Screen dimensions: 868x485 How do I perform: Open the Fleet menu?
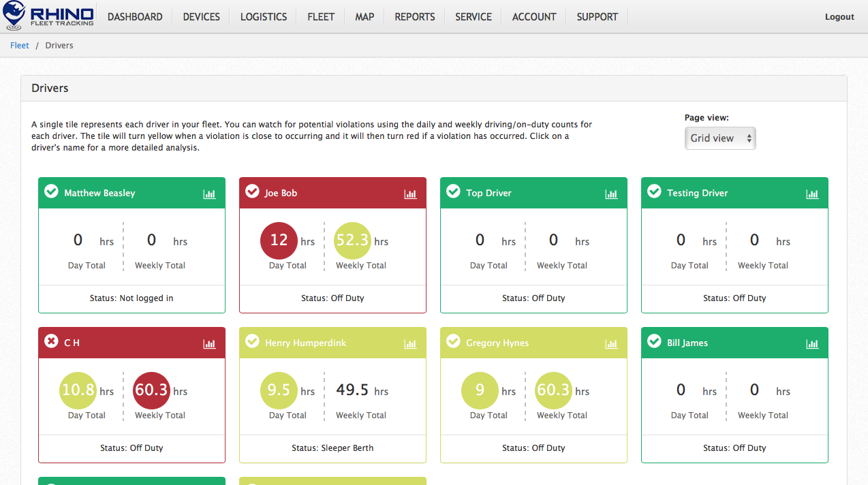(321, 16)
